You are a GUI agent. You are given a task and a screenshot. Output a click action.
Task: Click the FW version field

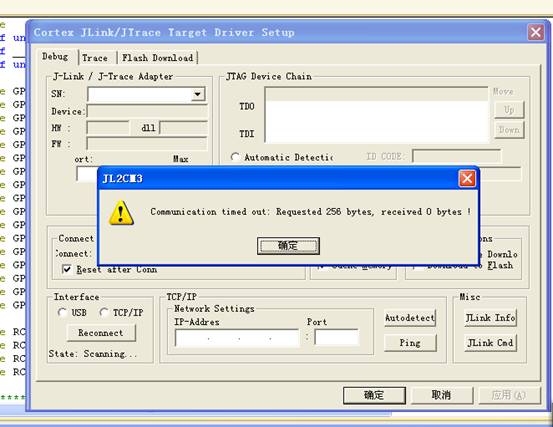(147, 144)
